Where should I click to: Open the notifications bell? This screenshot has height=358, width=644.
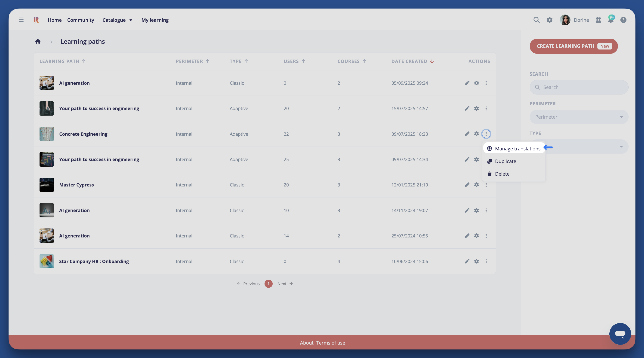coord(610,20)
